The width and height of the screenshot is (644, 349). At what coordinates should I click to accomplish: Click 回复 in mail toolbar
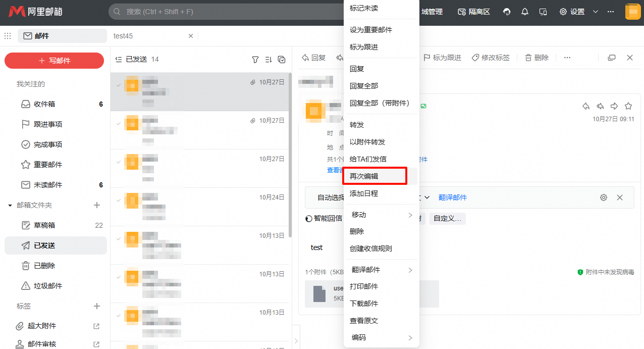pyautogui.click(x=314, y=58)
